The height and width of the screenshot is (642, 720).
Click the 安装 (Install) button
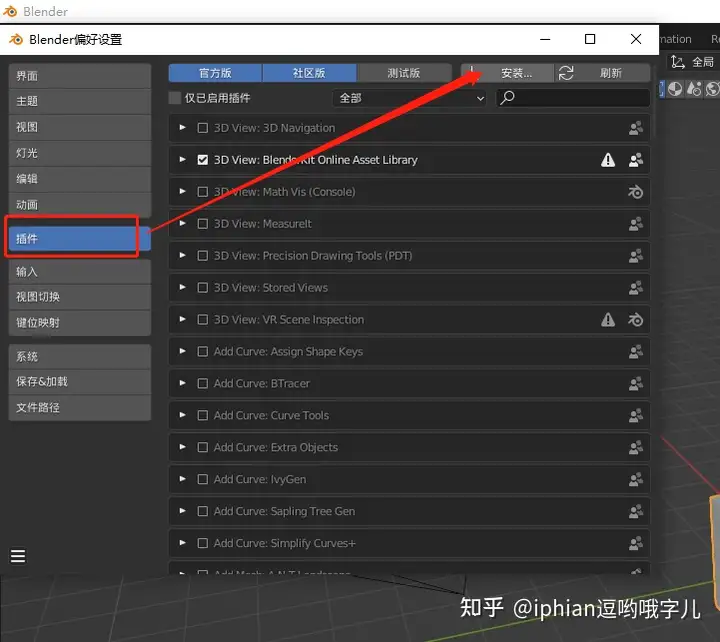(507, 73)
